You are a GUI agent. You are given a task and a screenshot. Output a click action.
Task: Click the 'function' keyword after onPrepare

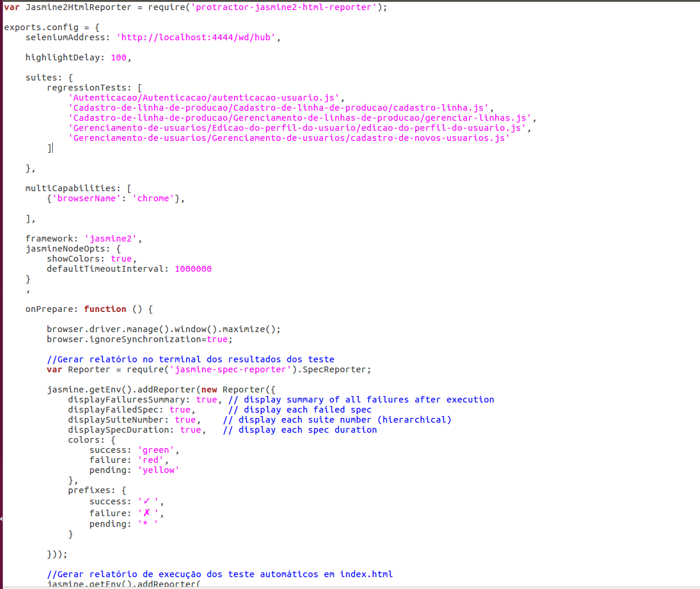pos(105,309)
